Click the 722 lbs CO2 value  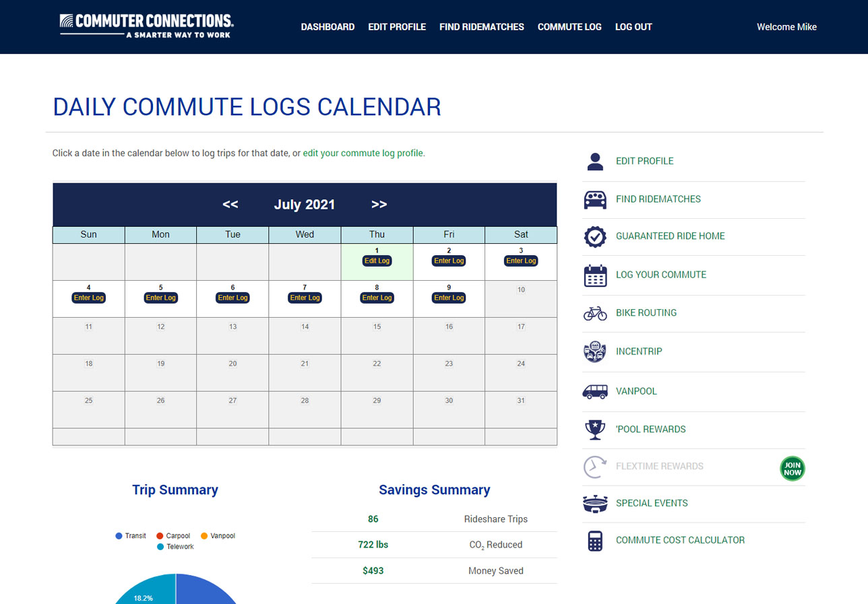[x=373, y=545]
